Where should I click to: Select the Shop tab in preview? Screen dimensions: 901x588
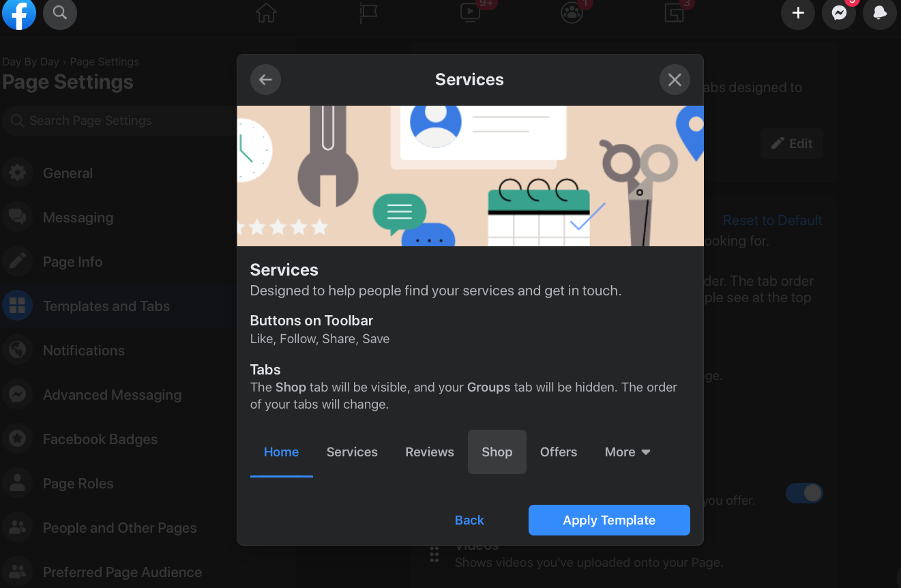tap(497, 452)
